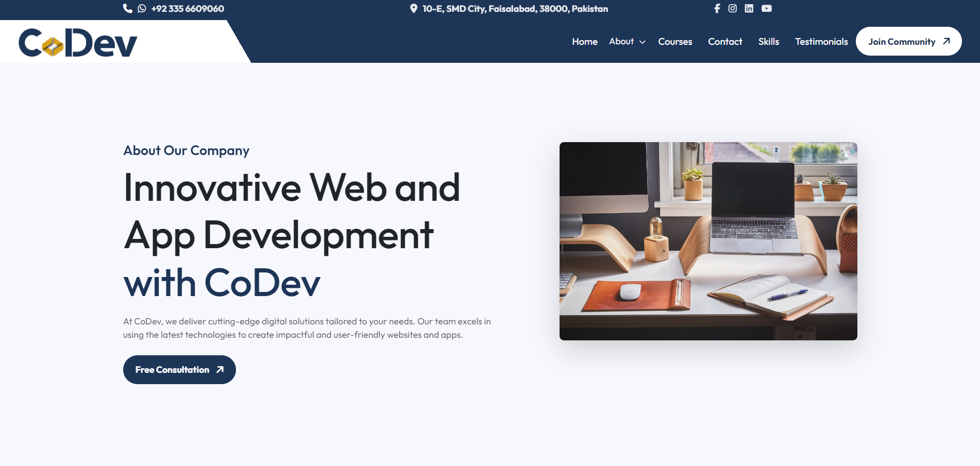
Task: Open the Courses nav link
Action: pyautogui.click(x=675, y=42)
